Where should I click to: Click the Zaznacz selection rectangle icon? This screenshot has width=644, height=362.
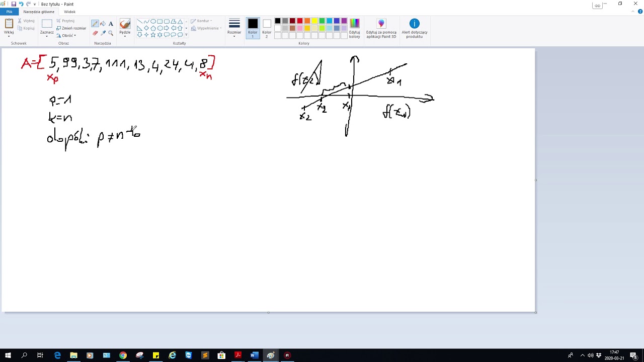click(x=47, y=24)
